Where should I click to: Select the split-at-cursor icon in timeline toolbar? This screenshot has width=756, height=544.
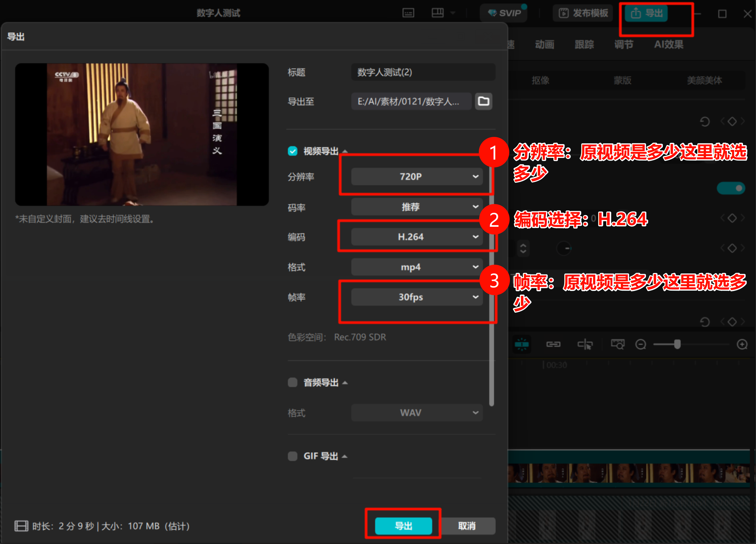[585, 344]
